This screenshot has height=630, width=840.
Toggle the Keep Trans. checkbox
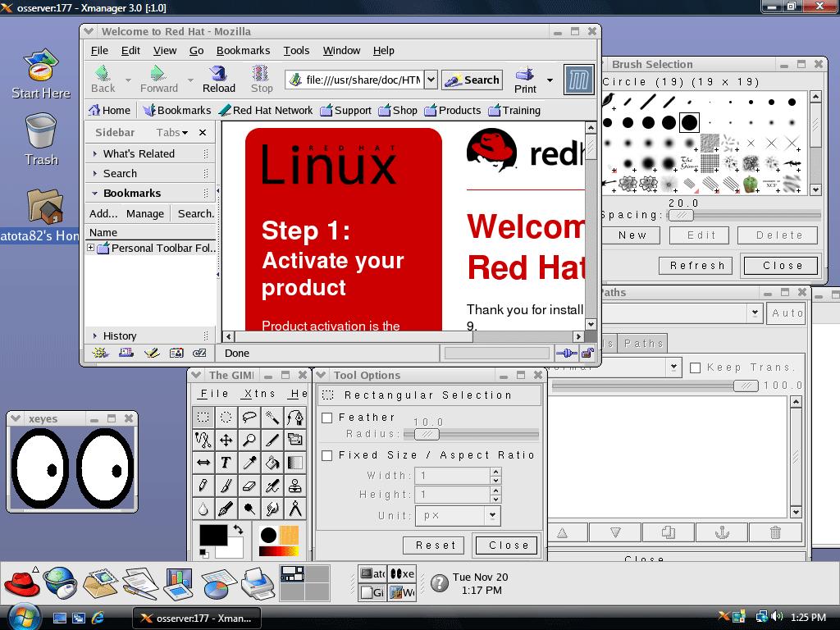click(696, 367)
